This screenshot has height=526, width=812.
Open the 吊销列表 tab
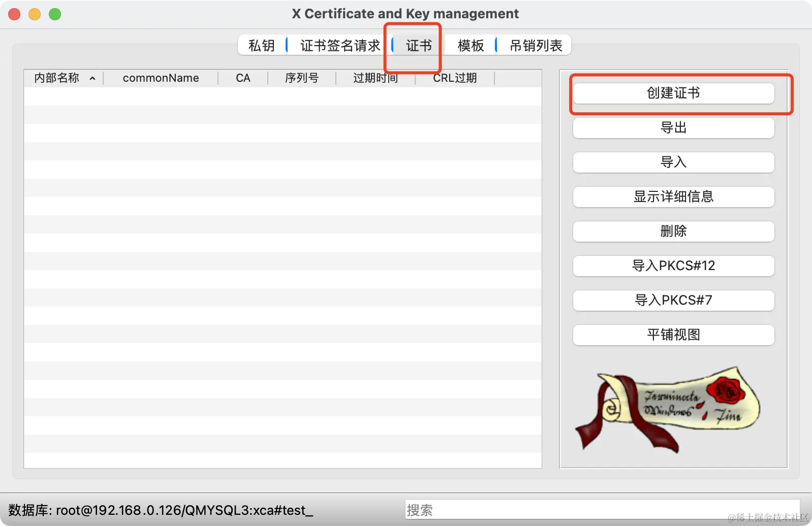click(x=536, y=46)
